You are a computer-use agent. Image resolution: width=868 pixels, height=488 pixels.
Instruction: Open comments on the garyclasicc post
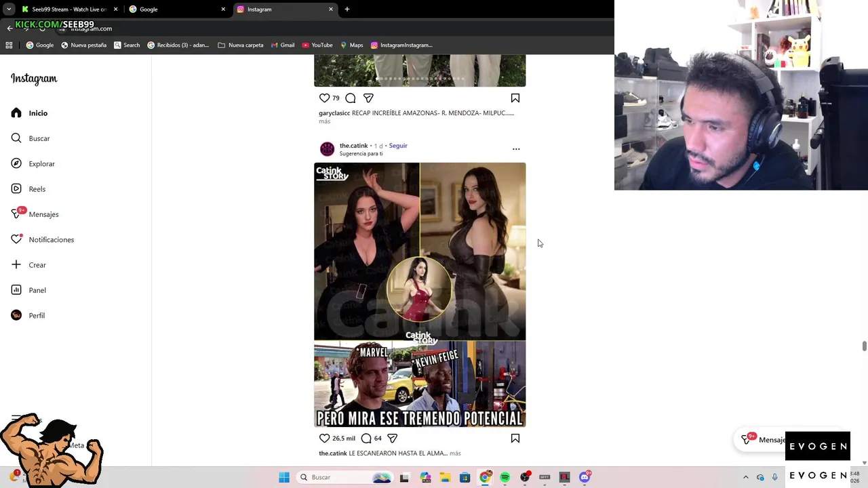(351, 98)
